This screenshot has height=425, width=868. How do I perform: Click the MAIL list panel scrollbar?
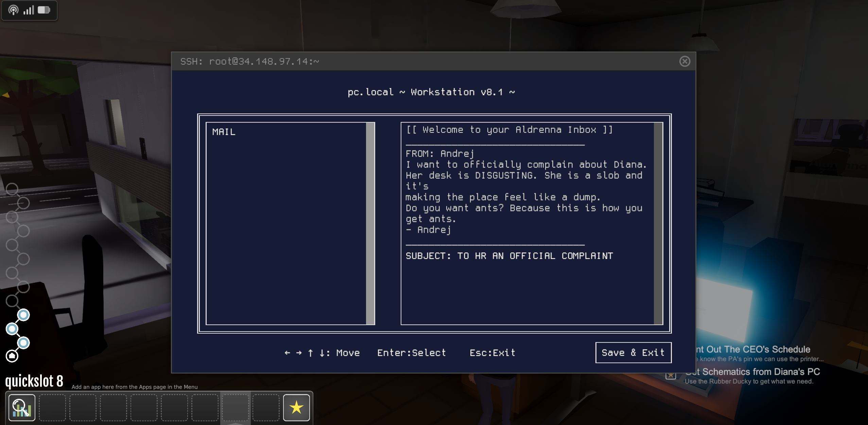pos(370,223)
